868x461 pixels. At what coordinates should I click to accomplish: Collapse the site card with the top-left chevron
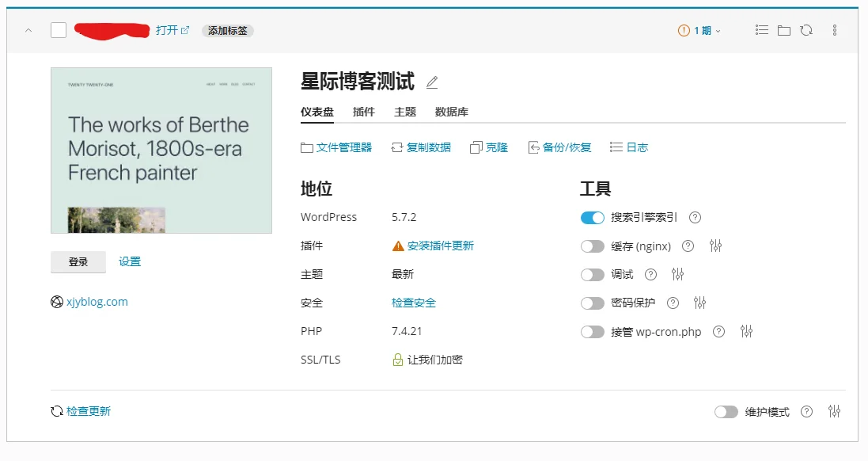pyautogui.click(x=28, y=29)
